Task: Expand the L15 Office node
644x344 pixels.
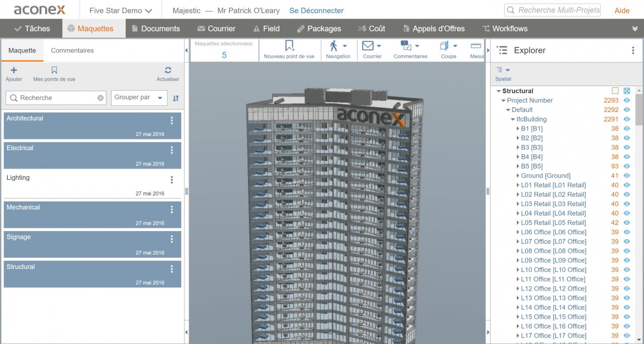Action: [518, 317]
